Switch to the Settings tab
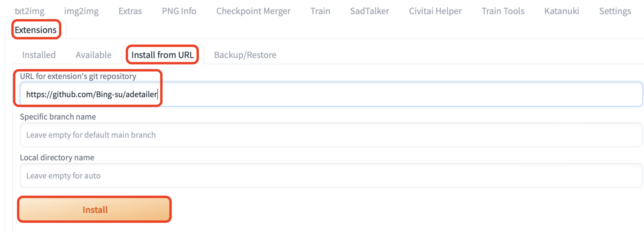644x232 pixels. (x=615, y=11)
